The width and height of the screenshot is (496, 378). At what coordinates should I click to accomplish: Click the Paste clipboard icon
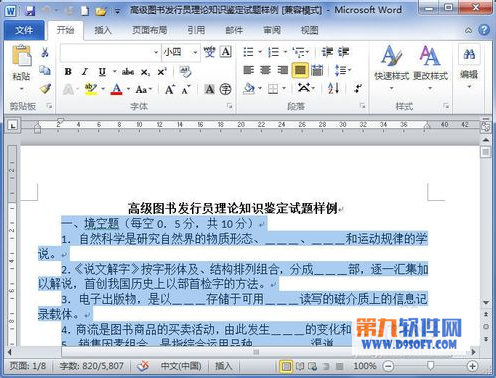(x=21, y=55)
